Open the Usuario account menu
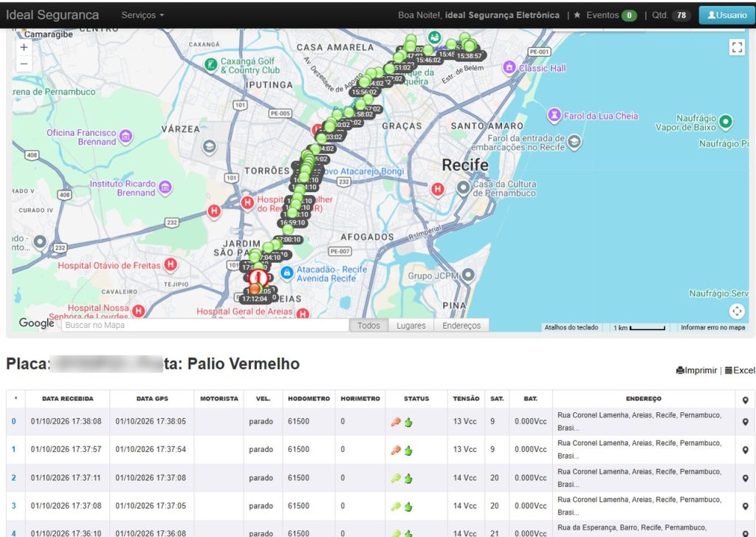This screenshot has width=756, height=537. pyautogui.click(x=726, y=15)
